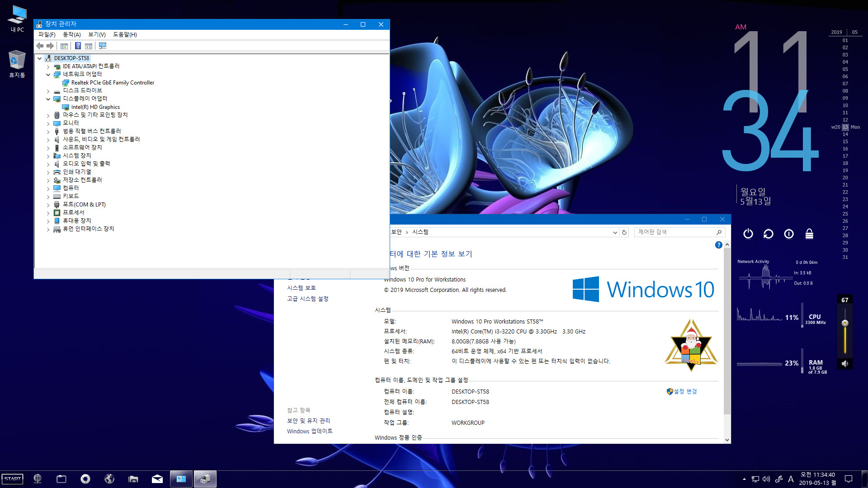Click the restart circular-arrow widget icon
Viewport: 868px width, 488px height.
pos(768,234)
